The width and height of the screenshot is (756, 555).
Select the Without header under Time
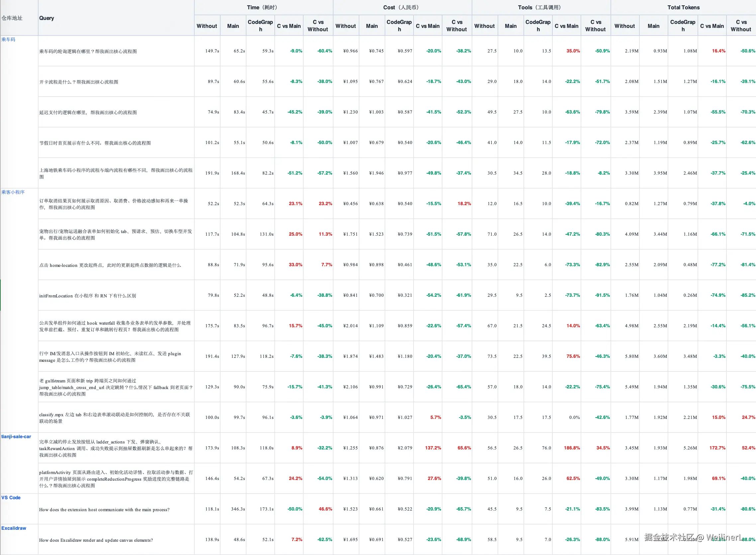(207, 26)
